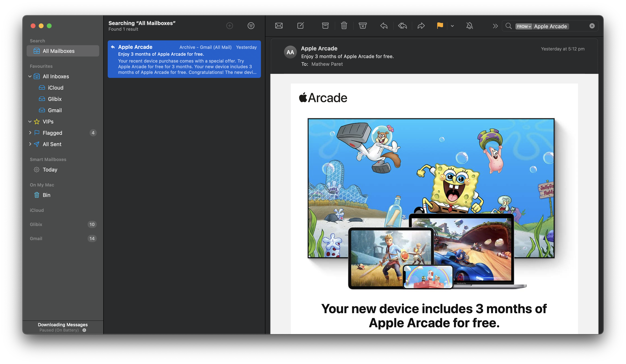The width and height of the screenshot is (626, 364).
Task: Delete the message with trash icon
Action: tap(344, 26)
